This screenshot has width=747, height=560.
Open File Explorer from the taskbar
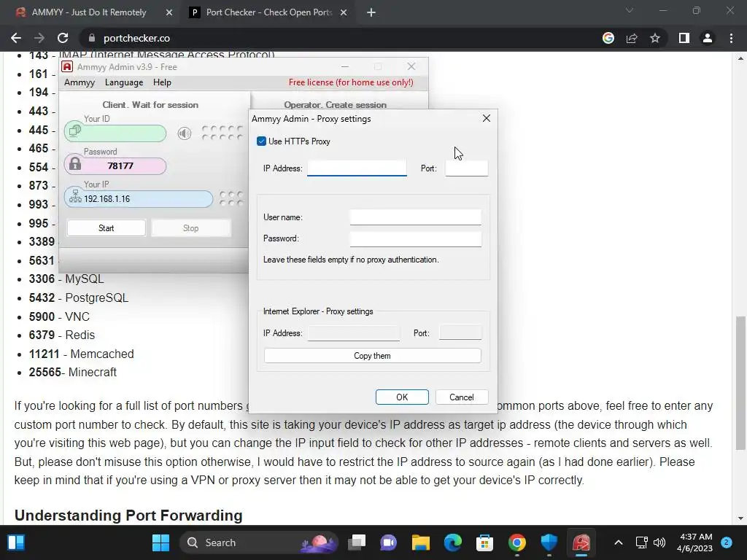pyautogui.click(x=421, y=542)
